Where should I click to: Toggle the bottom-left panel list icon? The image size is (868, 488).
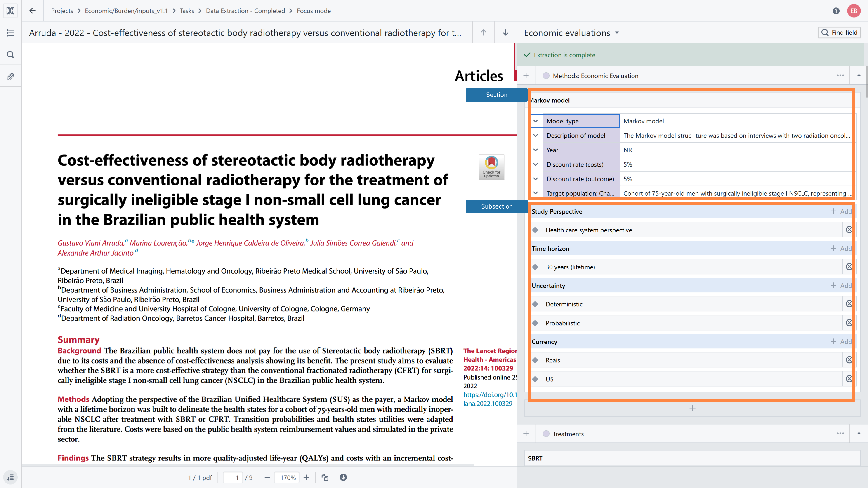(10, 478)
